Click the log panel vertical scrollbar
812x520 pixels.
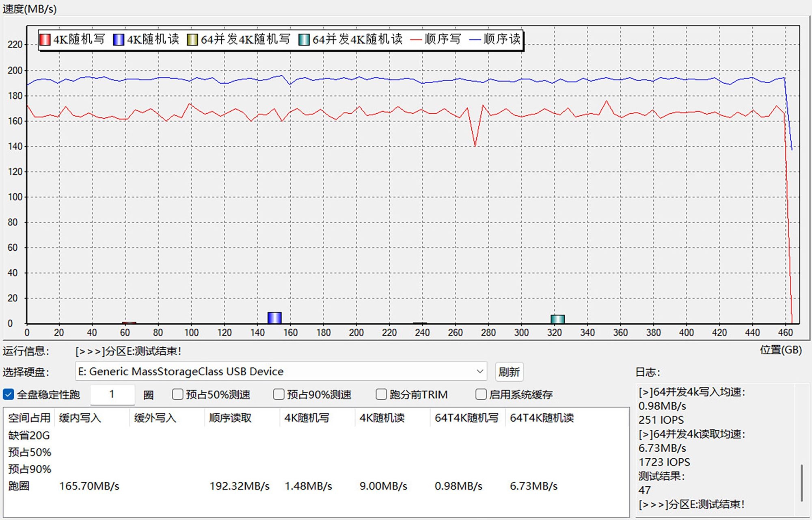(801, 483)
